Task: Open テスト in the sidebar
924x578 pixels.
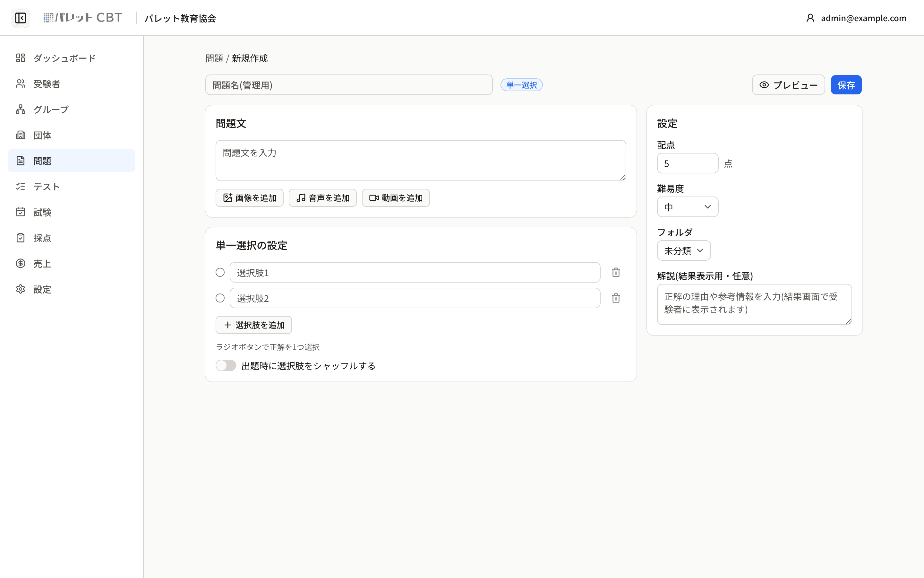Action: [x=72, y=186]
